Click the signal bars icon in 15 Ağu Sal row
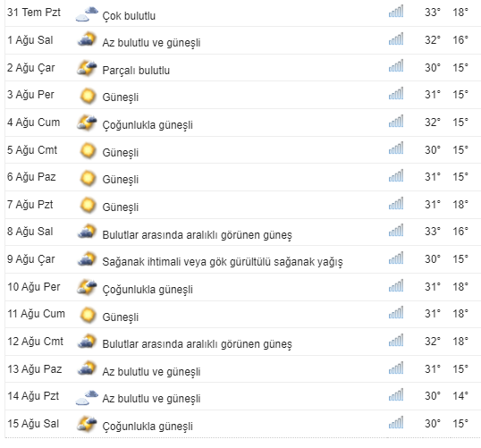 (396, 423)
